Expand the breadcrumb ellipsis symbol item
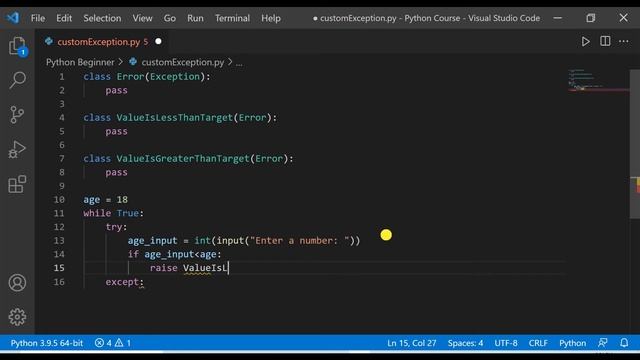 tap(239, 62)
